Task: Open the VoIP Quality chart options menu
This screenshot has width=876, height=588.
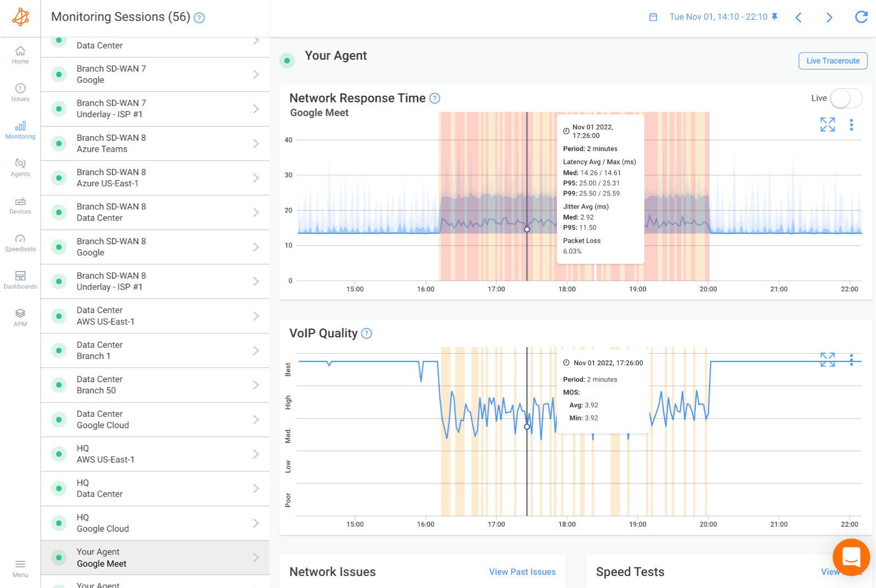Action: click(851, 360)
